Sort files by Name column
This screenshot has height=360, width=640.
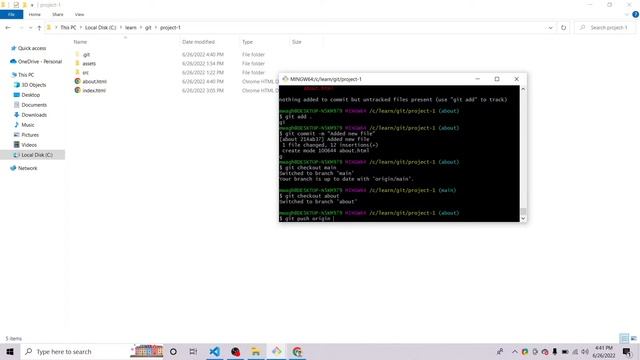(x=80, y=42)
